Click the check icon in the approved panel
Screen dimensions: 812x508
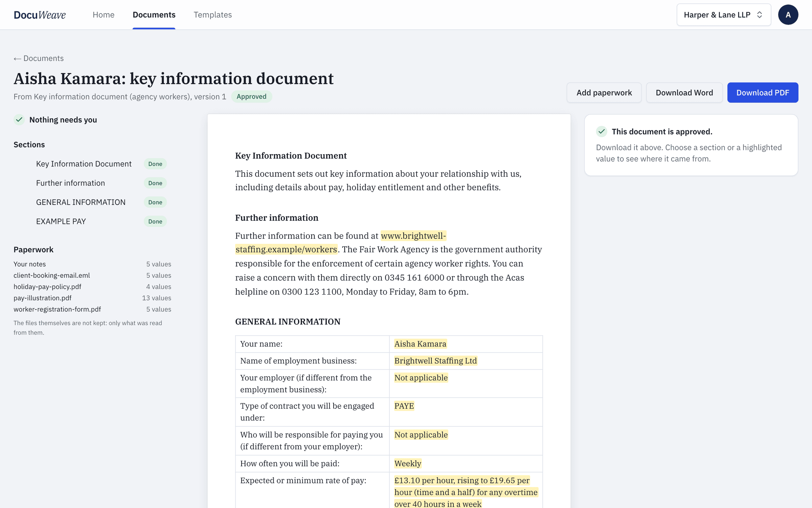602,131
